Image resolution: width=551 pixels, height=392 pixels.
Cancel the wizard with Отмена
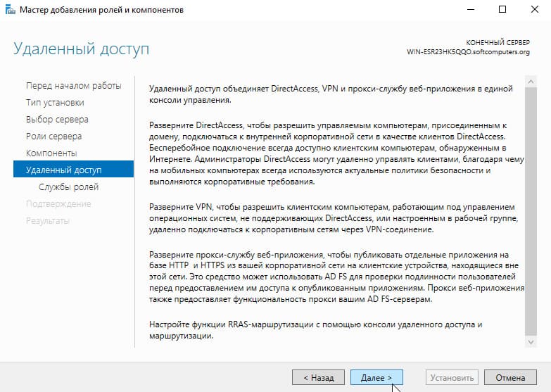pyautogui.click(x=510, y=378)
